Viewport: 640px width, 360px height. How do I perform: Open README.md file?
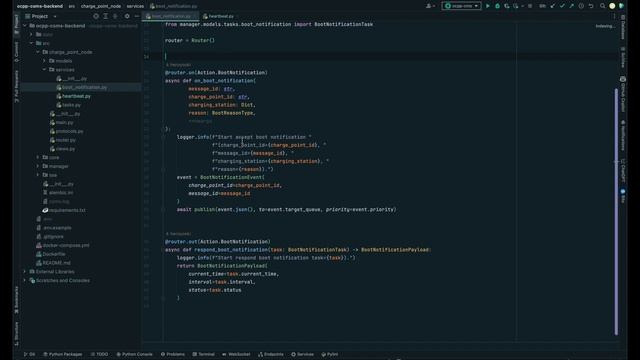tap(53, 263)
